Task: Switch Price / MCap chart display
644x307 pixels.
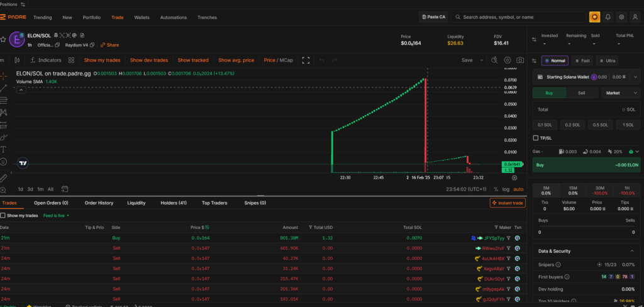Action: 278,60
